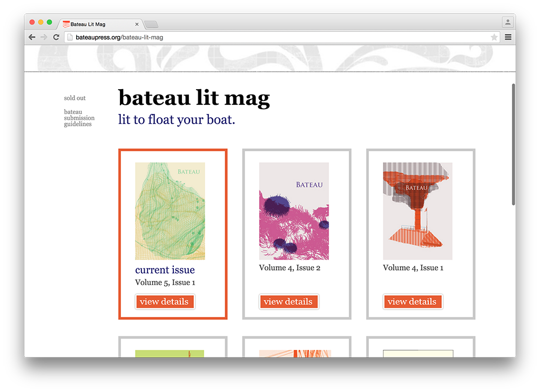The height and width of the screenshot is (392, 540).
Task: Click the address bar URL field
Action: (270, 37)
